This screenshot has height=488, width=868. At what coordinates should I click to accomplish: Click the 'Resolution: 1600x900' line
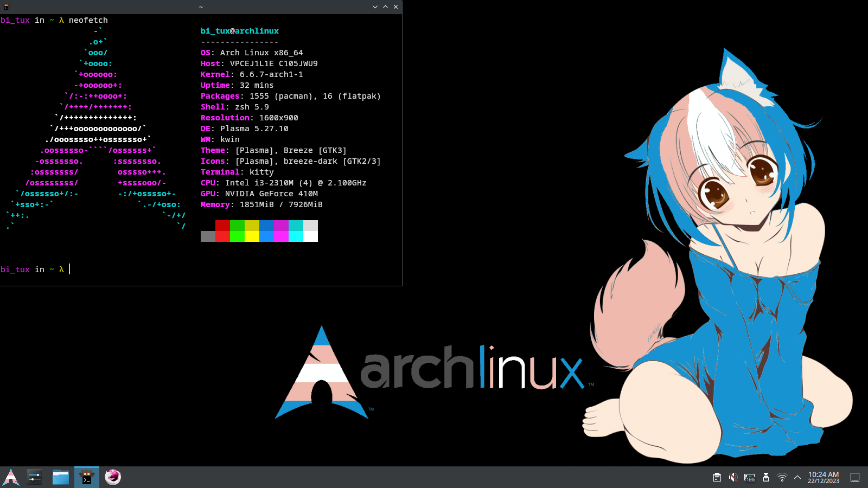pyautogui.click(x=249, y=118)
